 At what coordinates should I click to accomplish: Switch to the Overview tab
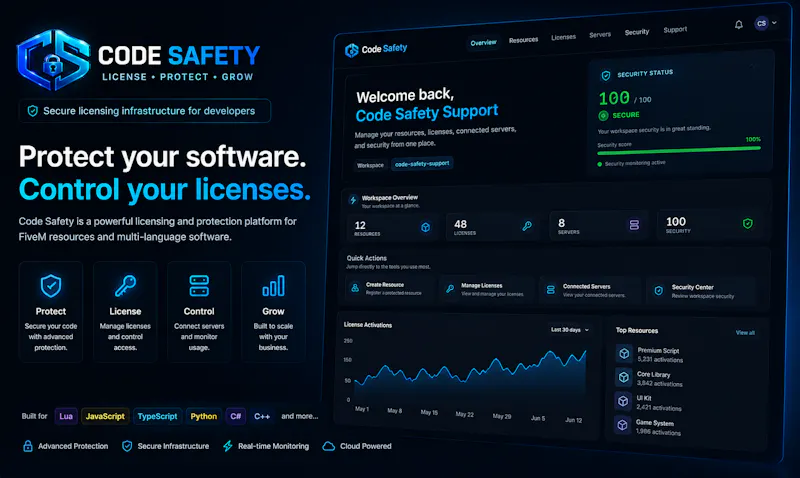[483, 43]
